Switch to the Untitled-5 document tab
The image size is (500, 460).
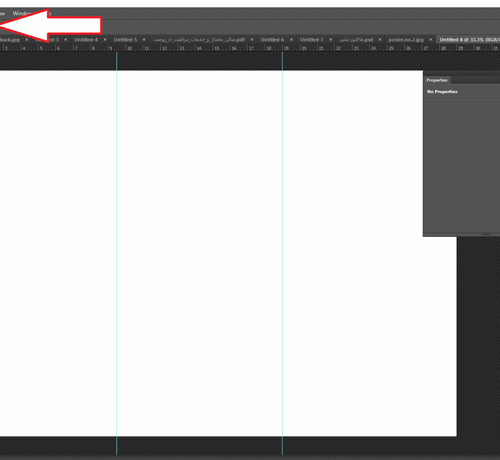coord(125,39)
